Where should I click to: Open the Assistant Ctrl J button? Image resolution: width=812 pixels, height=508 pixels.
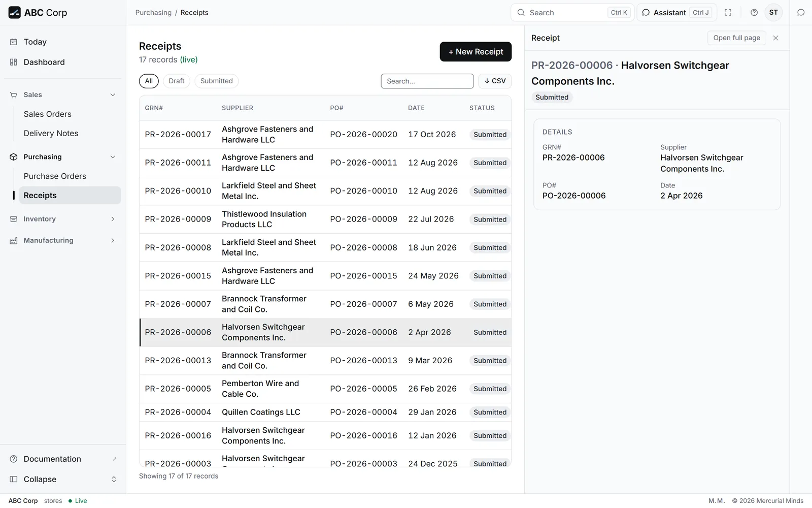[x=677, y=13]
